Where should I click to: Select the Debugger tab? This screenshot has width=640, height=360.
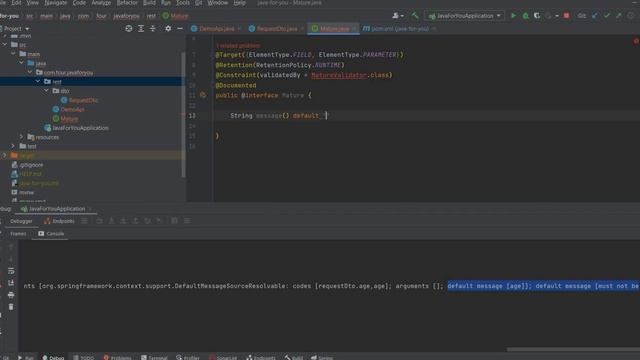coord(21,221)
